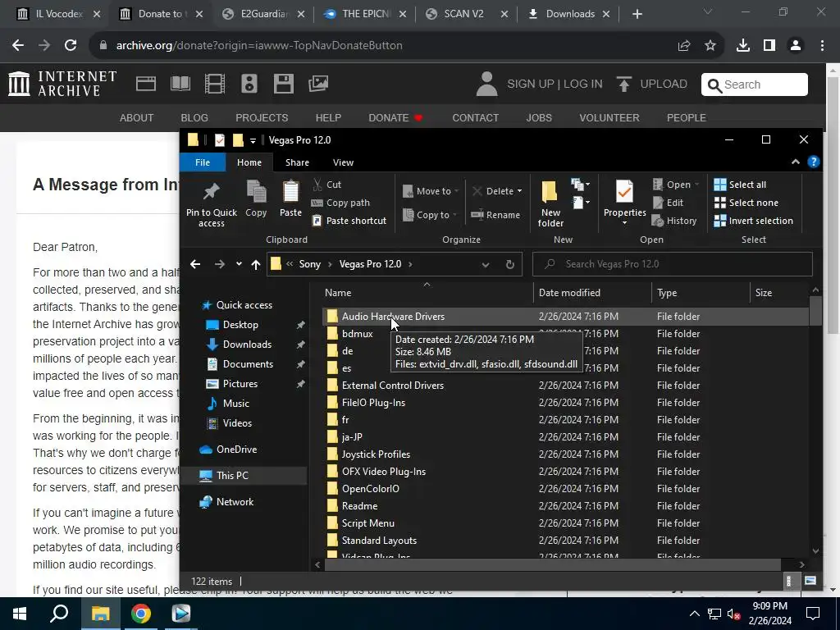Click the Paste clipboard icon
This screenshot has width=840, height=630.
click(x=290, y=199)
